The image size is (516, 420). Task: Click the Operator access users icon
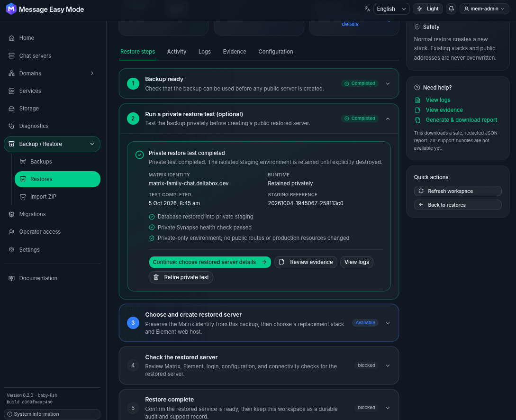point(11,232)
